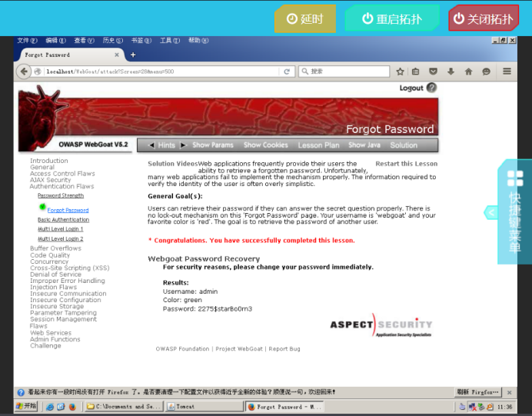Open the downloads arrow icon
Image resolution: width=532 pixels, height=416 pixels.
click(x=451, y=72)
